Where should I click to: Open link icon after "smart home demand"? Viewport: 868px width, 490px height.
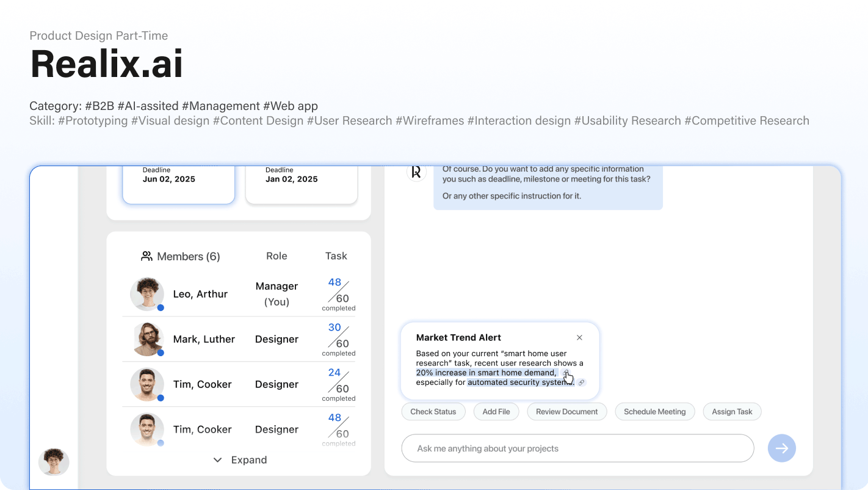pyautogui.click(x=566, y=373)
